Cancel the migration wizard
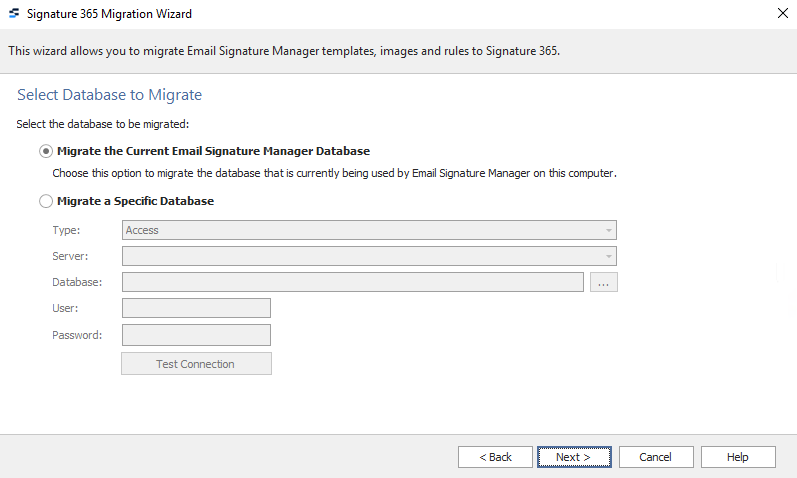The image size is (797, 478). [x=656, y=457]
